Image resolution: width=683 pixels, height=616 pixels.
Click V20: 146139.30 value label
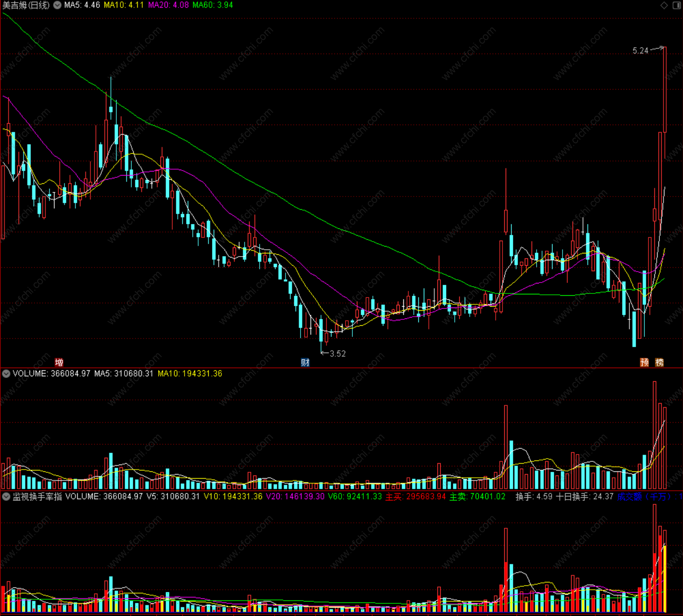pyautogui.click(x=296, y=497)
